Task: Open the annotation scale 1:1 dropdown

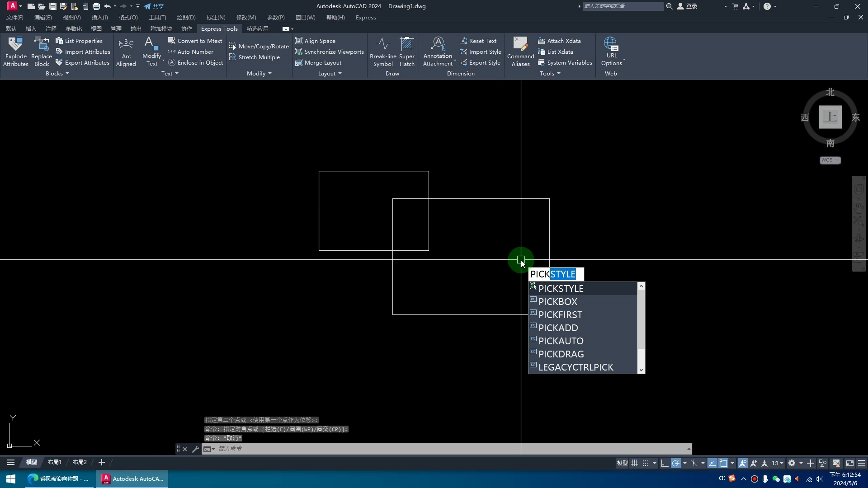Action: pos(778,463)
